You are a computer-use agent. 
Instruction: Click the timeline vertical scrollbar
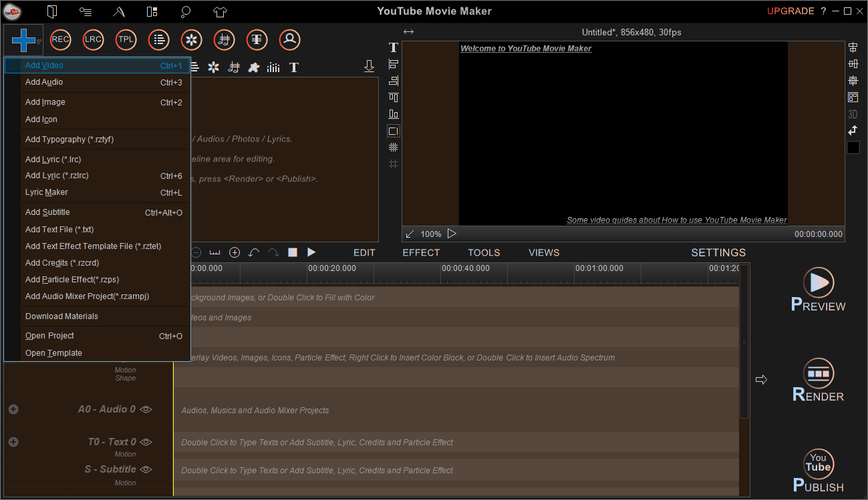coord(744,340)
